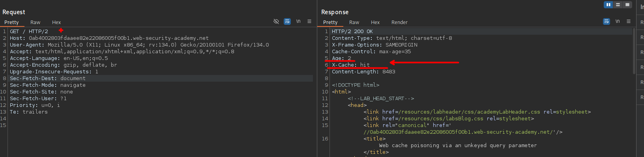Click the Content-Length: 8483 line

pos(363,72)
